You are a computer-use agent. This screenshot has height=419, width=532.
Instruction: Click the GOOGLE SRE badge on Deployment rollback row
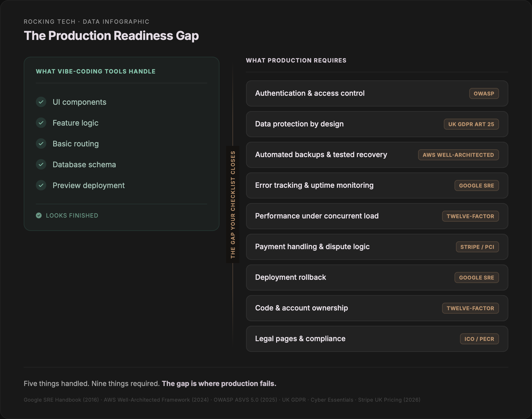[476, 278]
